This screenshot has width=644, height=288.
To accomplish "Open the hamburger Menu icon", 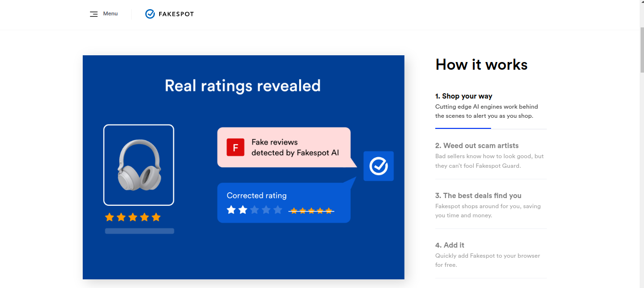I will tap(94, 14).
